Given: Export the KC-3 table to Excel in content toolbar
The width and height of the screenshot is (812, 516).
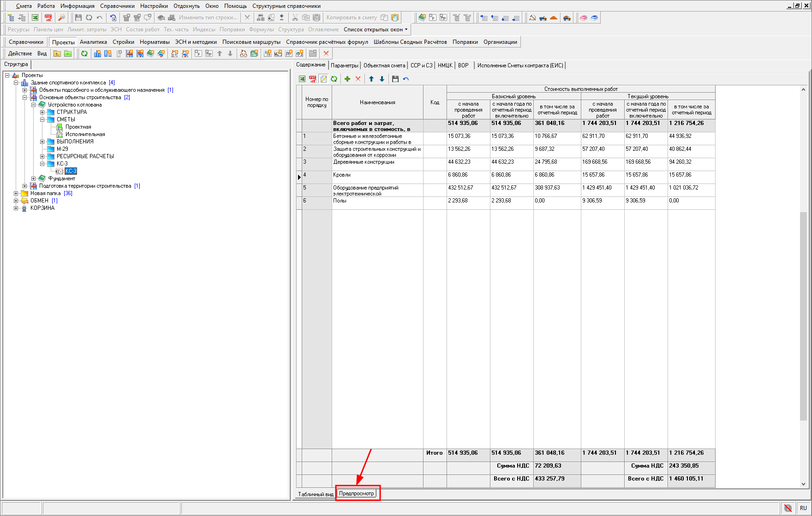Looking at the screenshot, I should click(x=302, y=79).
